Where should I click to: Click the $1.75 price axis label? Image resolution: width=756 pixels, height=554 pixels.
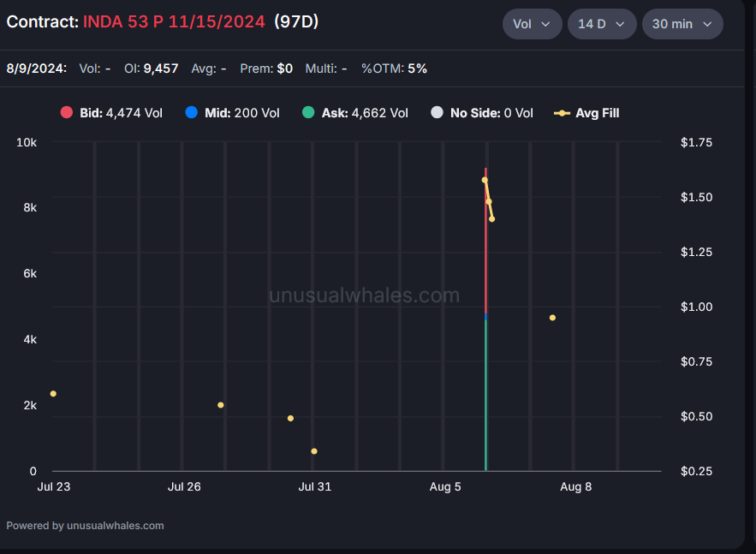click(696, 142)
